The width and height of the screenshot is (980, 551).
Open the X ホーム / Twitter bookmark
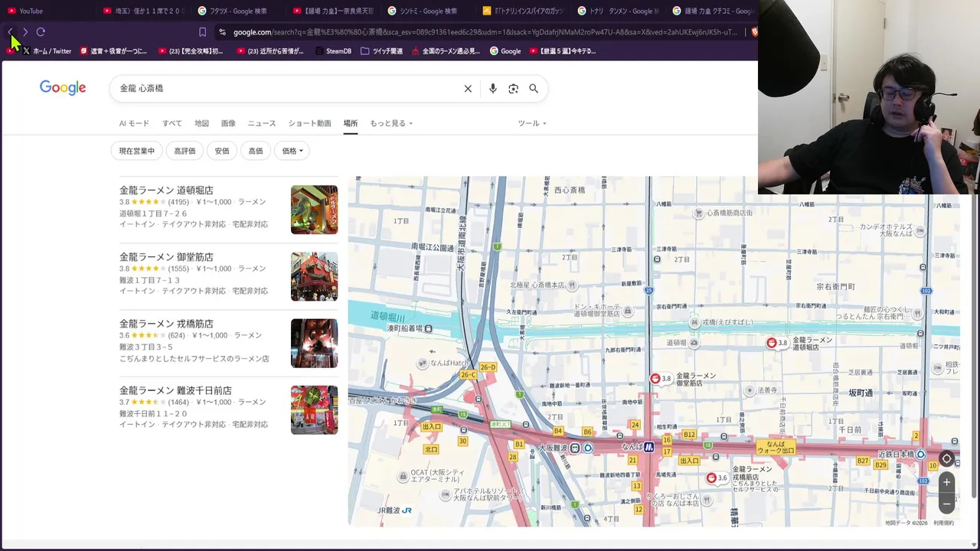click(46, 51)
